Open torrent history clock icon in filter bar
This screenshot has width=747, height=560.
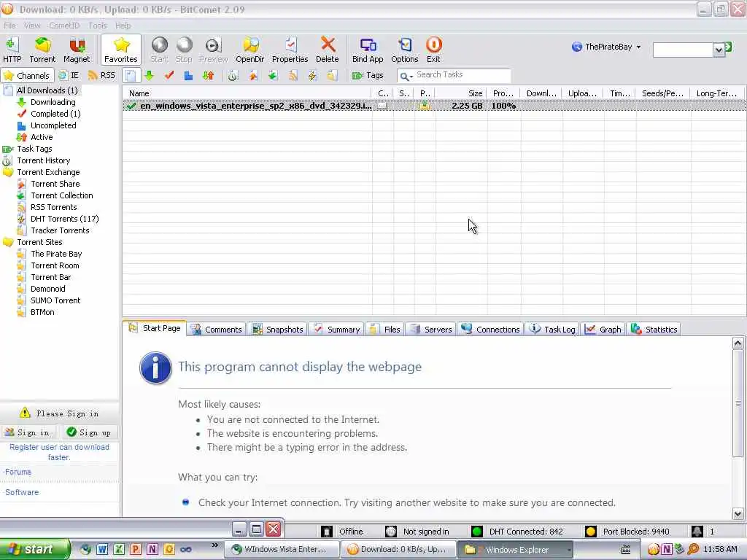coord(233,75)
